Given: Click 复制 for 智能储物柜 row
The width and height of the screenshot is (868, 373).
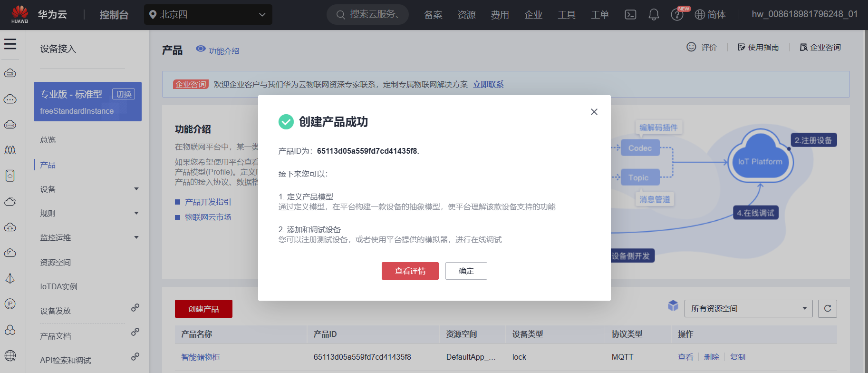Looking at the screenshot, I should click(x=738, y=357).
